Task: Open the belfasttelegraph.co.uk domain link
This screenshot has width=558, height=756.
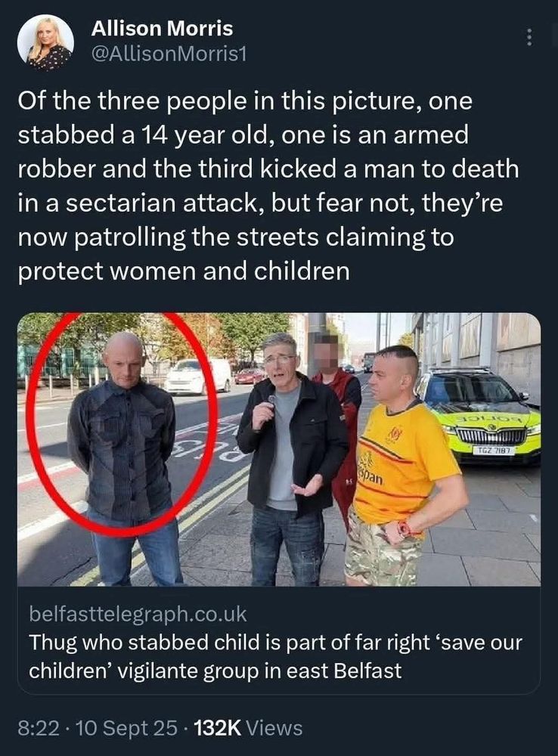Action: (x=138, y=614)
